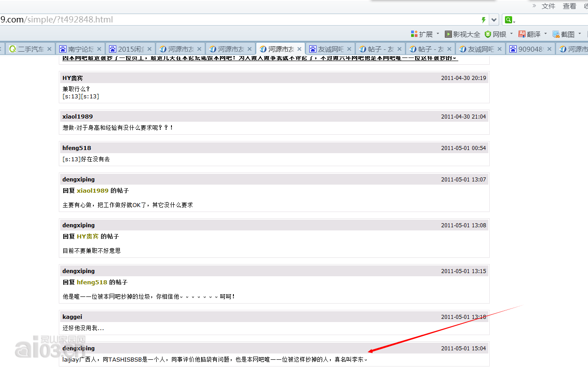Viewport: 588px width, 371px height.
Task: Click the 扩展 extensions icon in toolbar
Action: click(414, 34)
